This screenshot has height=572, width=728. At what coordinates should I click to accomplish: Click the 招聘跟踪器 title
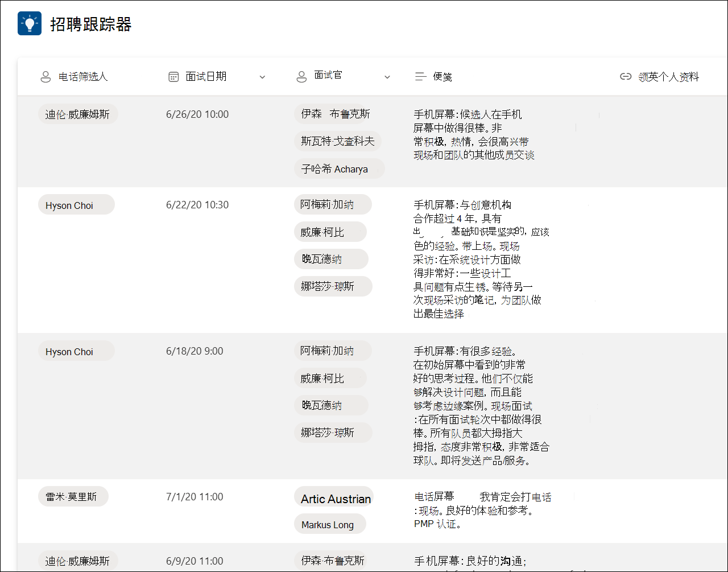(91, 24)
